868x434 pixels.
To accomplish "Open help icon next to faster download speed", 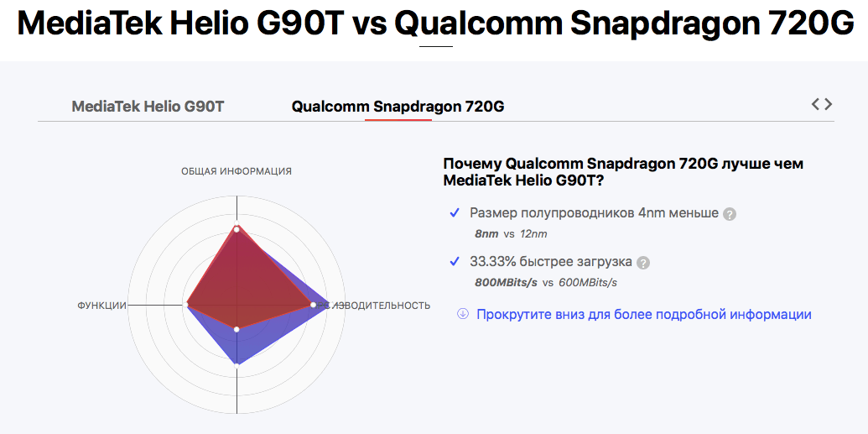I will click(x=643, y=263).
